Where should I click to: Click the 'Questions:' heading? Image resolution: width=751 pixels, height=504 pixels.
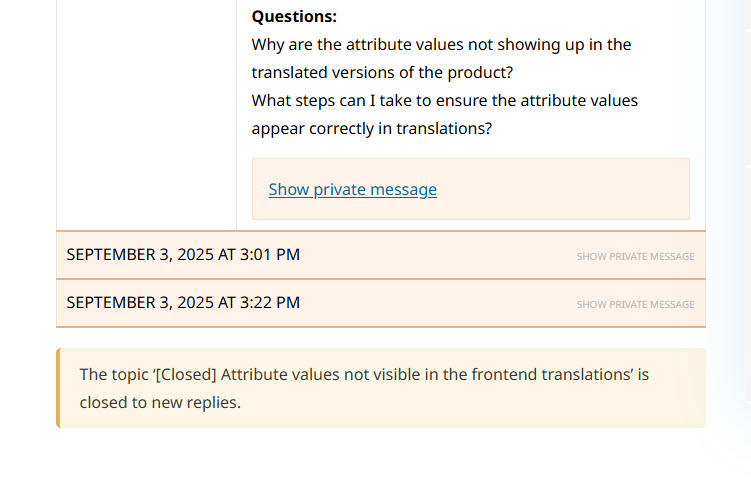click(x=294, y=16)
